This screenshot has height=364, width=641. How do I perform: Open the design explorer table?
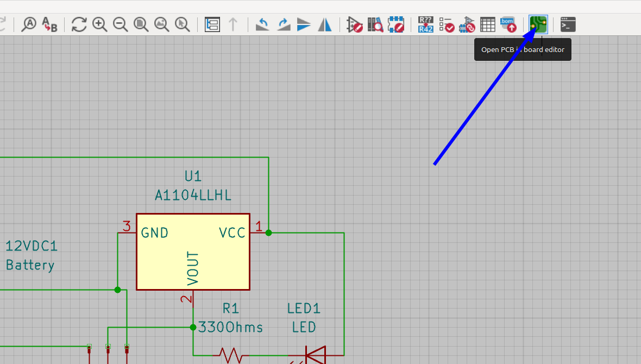[x=487, y=24]
